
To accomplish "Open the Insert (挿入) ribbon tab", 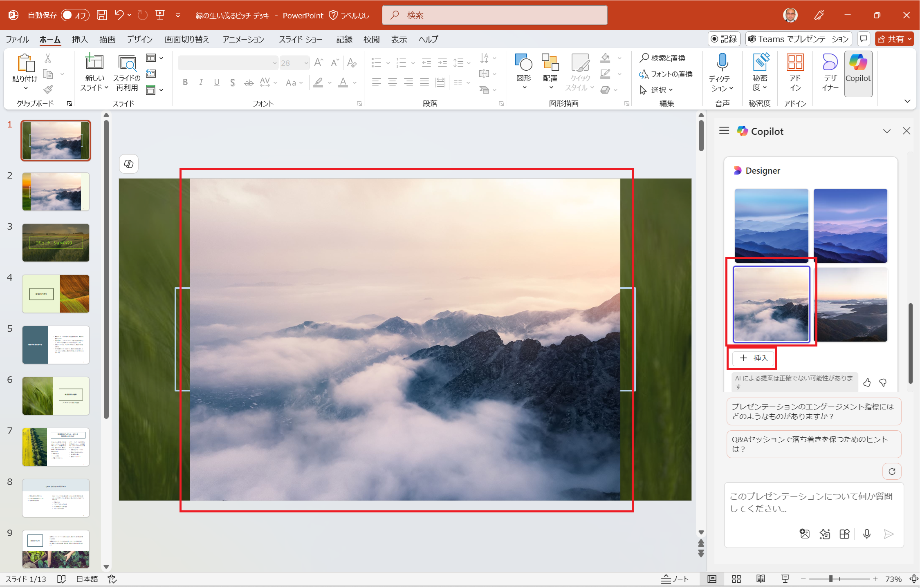I will (80, 39).
